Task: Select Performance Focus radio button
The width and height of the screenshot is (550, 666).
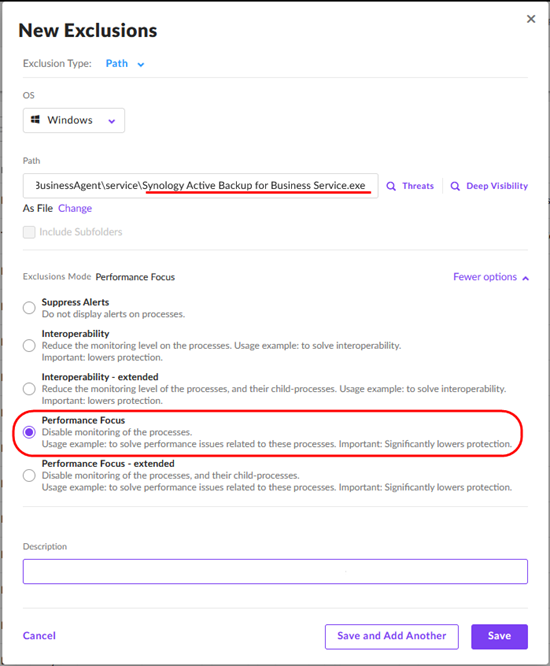Action: coord(29,432)
